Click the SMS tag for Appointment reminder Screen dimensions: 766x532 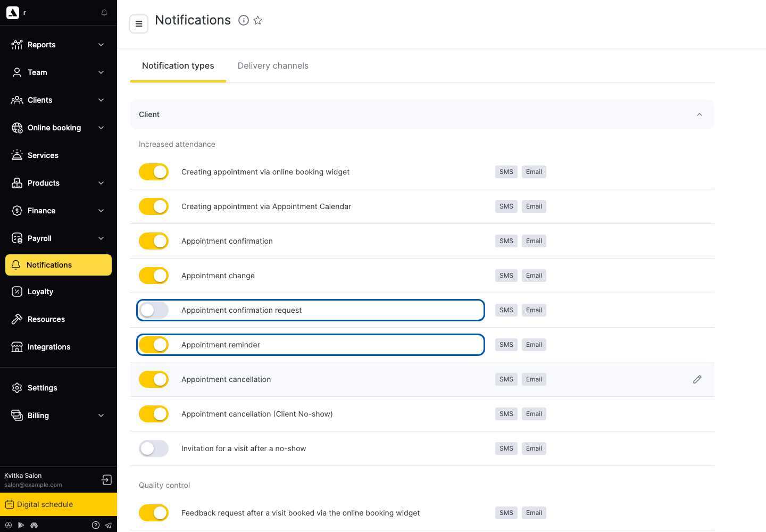(x=506, y=345)
